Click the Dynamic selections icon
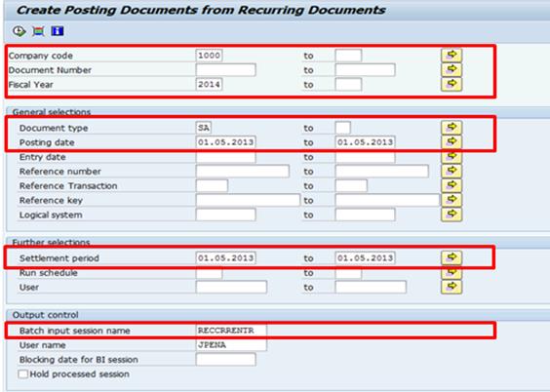Viewport: 550px width, 392px height. (38, 31)
